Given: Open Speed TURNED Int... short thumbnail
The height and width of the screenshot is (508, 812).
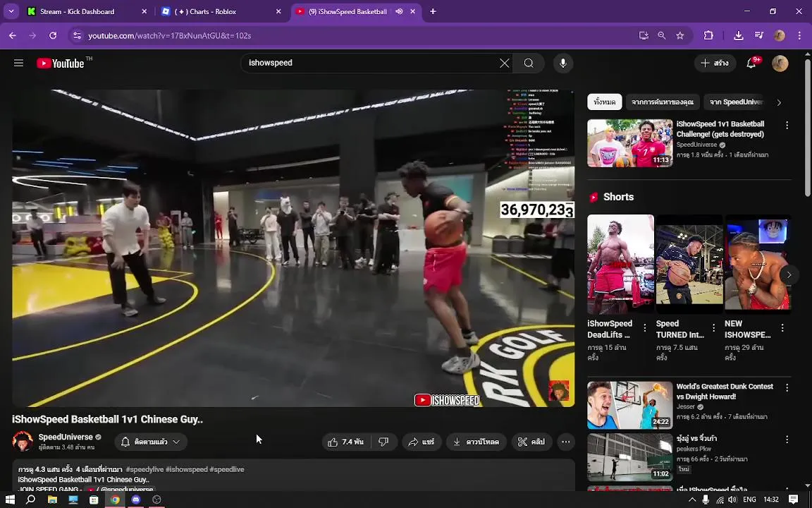Looking at the screenshot, I should [x=689, y=264].
